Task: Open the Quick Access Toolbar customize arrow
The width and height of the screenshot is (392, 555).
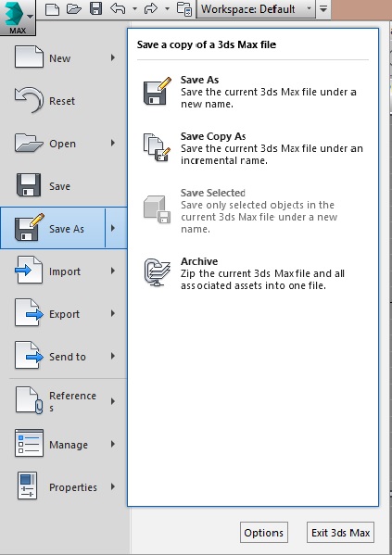Action: coord(323,9)
